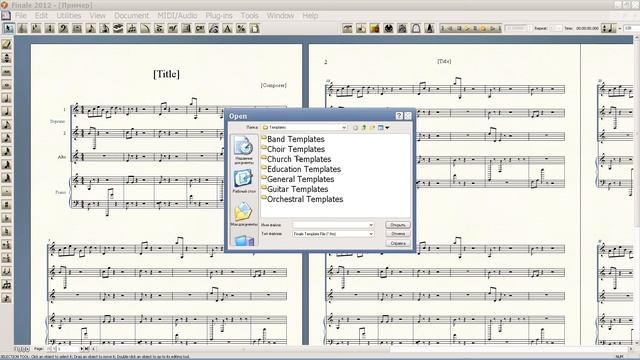
Task: Stop playback with the square button
Action: point(459,28)
